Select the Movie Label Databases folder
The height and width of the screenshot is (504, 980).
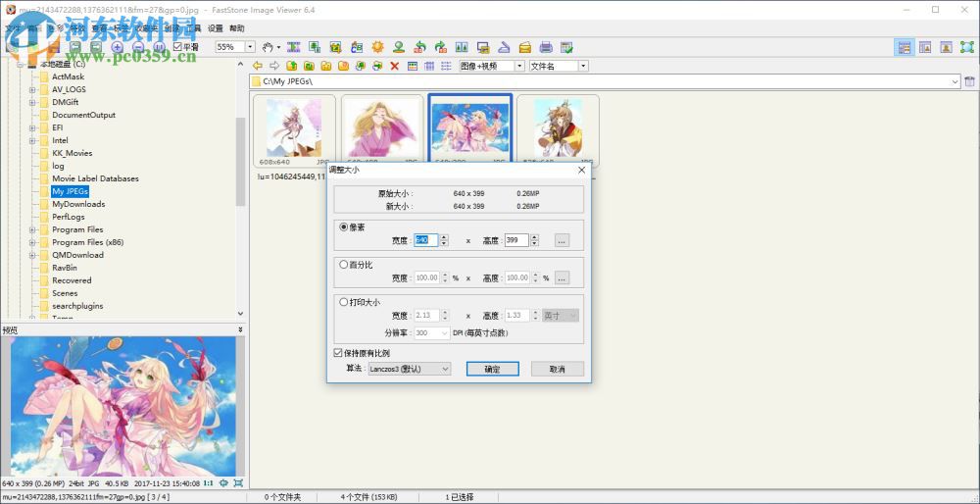click(95, 178)
